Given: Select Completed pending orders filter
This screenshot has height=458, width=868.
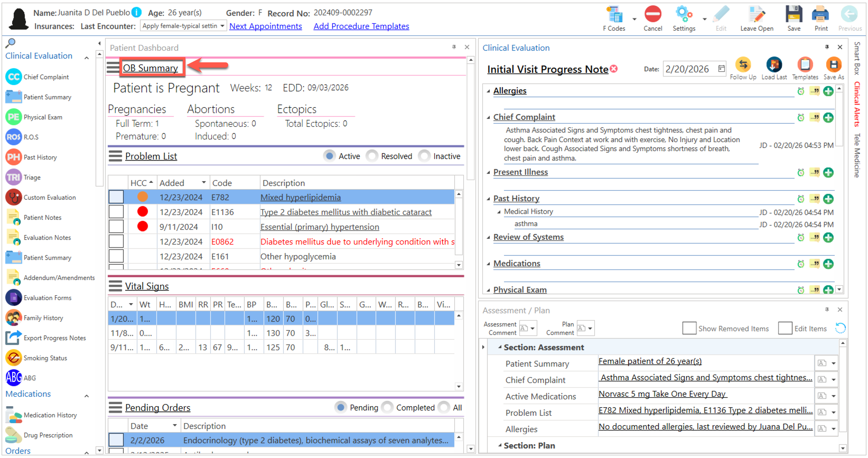Looking at the screenshot, I should pos(388,408).
